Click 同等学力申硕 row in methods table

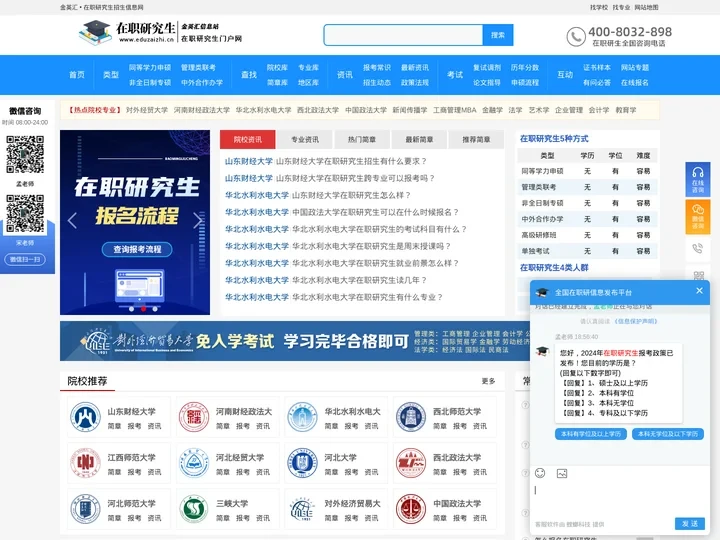tap(587, 171)
